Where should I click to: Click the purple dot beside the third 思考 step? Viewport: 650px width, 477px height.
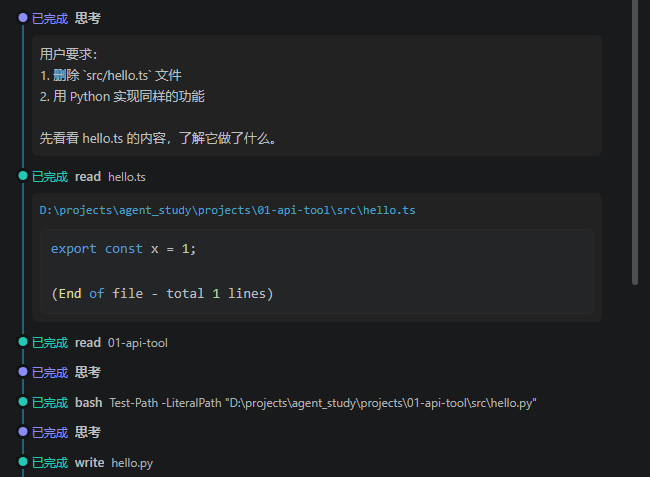coord(23,432)
